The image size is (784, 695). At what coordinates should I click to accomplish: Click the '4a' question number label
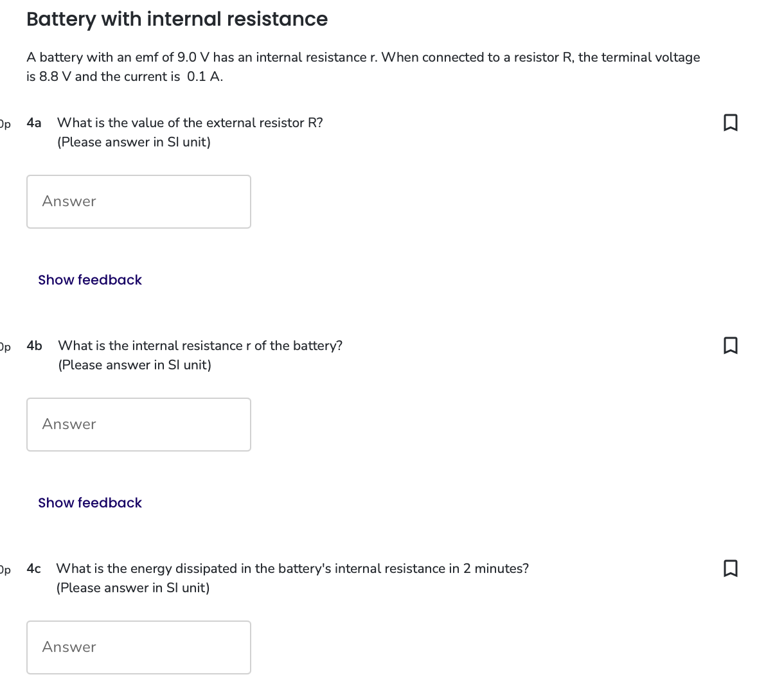tap(34, 123)
